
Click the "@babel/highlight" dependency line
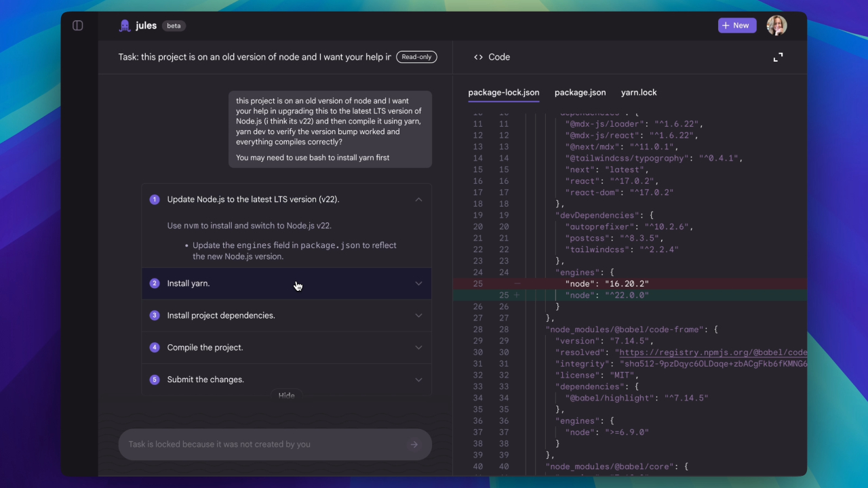tap(637, 398)
